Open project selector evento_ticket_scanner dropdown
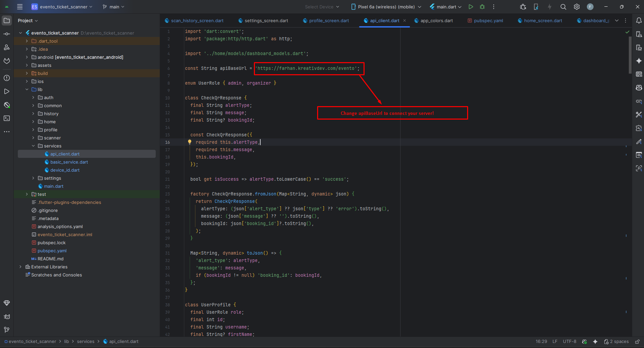The image size is (644, 348). [62, 7]
